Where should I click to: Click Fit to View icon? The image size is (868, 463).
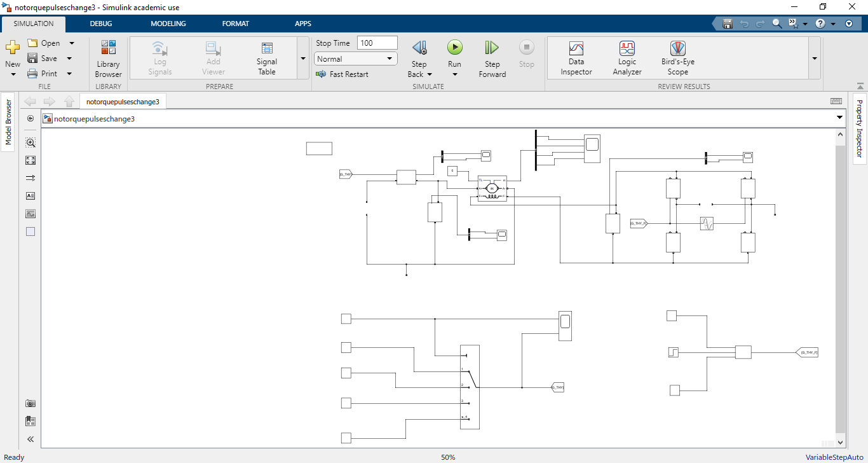pos(31,160)
